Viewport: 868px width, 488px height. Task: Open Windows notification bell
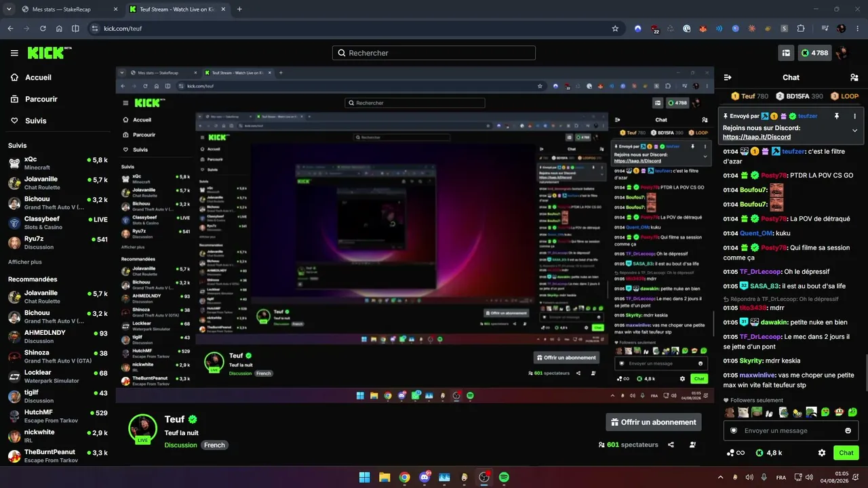point(856,477)
